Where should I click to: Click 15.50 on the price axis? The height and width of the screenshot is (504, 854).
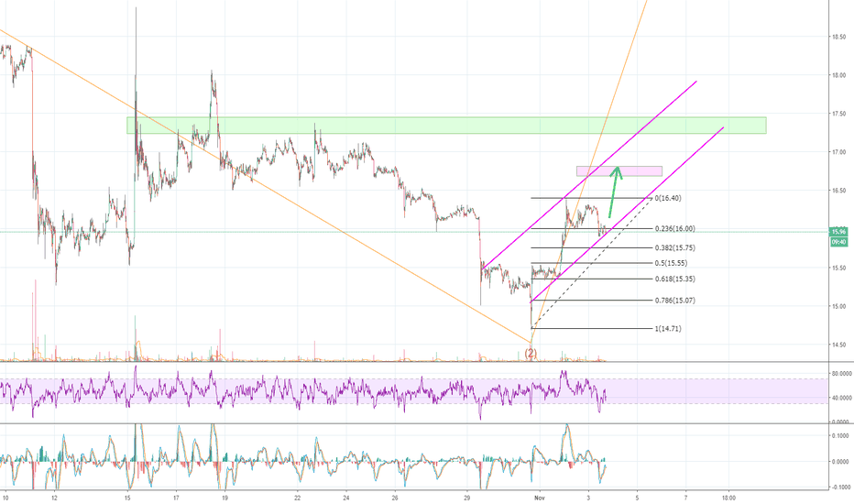tap(838, 268)
